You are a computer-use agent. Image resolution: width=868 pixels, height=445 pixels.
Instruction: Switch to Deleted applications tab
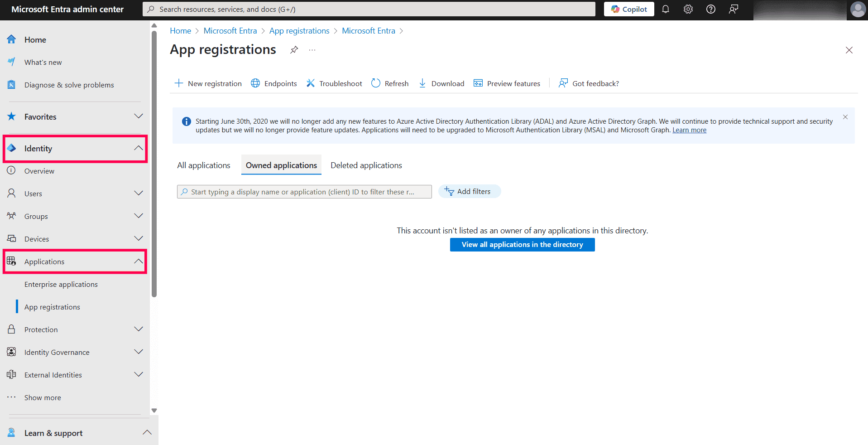366,165
